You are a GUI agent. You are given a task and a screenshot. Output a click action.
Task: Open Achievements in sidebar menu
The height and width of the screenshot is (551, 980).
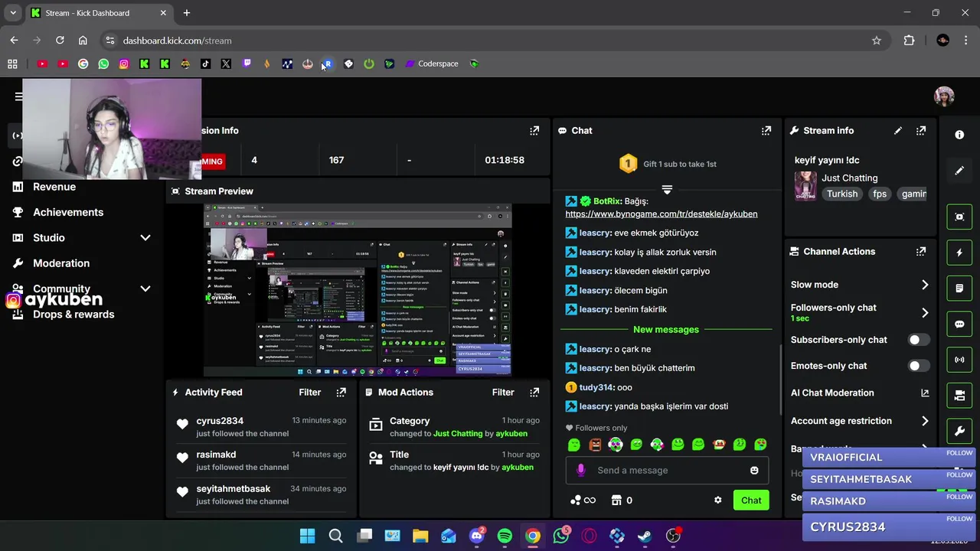68,212
